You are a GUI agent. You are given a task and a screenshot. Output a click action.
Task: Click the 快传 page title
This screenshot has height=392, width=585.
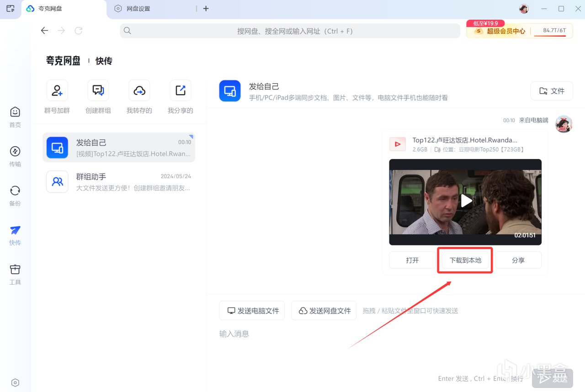pyautogui.click(x=104, y=61)
